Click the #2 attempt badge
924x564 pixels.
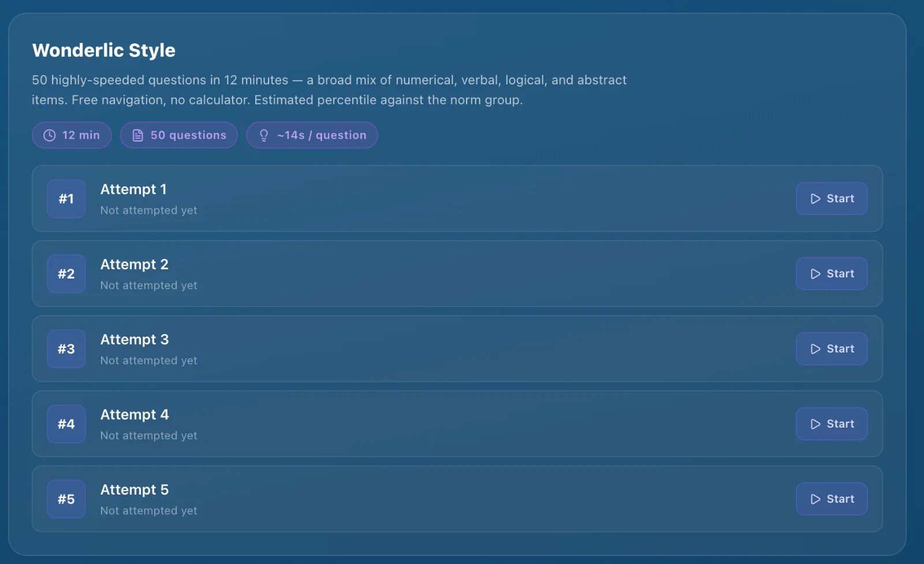[66, 274]
